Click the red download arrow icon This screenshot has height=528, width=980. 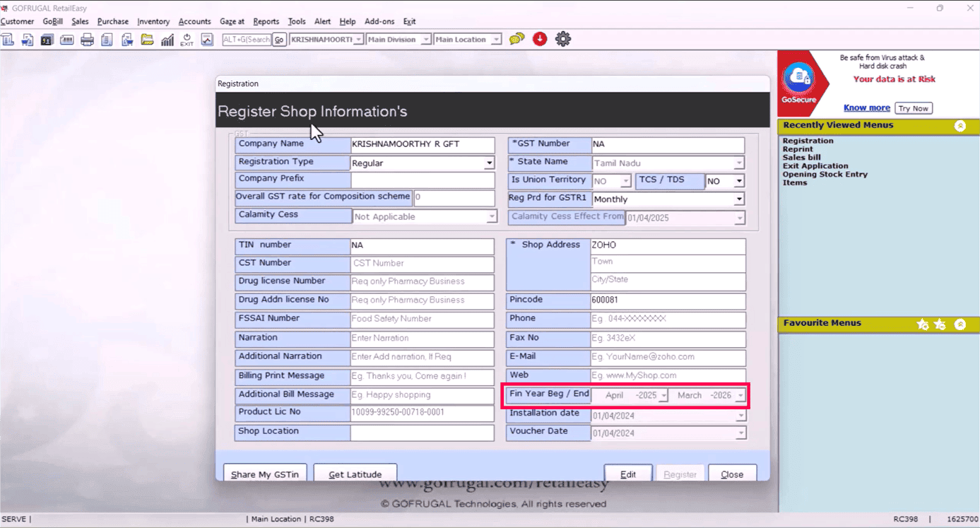click(x=540, y=40)
